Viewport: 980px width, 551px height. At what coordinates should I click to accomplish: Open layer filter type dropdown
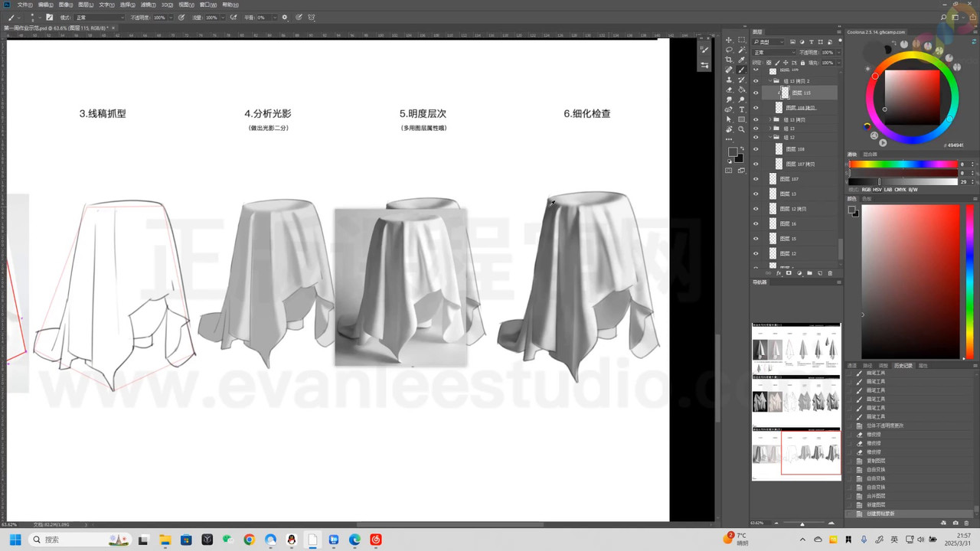768,42
